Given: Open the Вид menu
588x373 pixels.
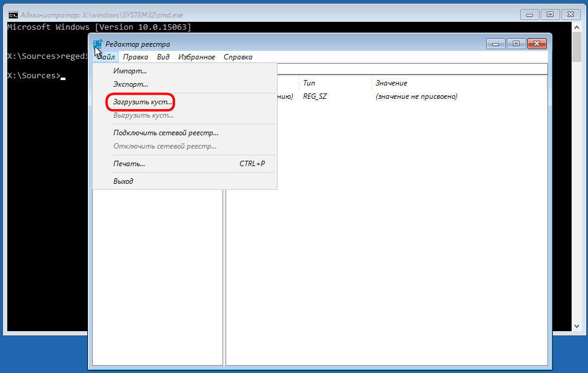Looking at the screenshot, I should point(163,57).
